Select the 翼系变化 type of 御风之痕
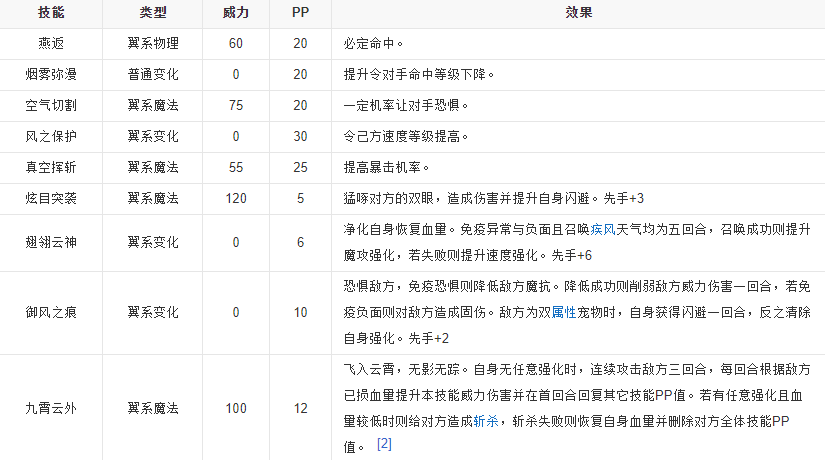The width and height of the screenshot is (825, 460). [x=153, y=313]
